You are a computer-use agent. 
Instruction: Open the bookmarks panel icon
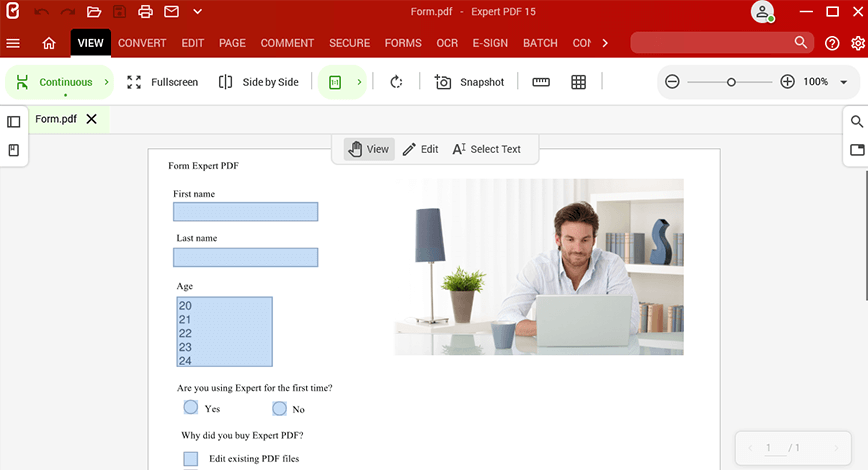tap(14, 150)
